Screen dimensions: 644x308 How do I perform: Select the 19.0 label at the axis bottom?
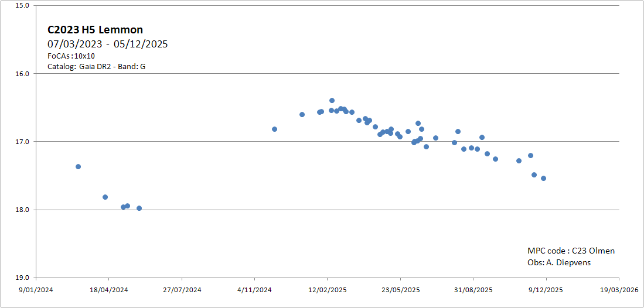click(x=22, y=278)
